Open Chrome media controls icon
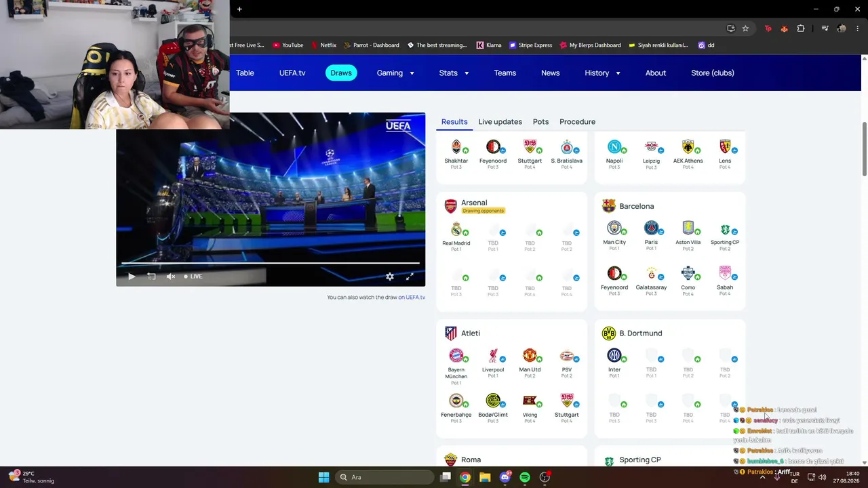 [825, 28]
